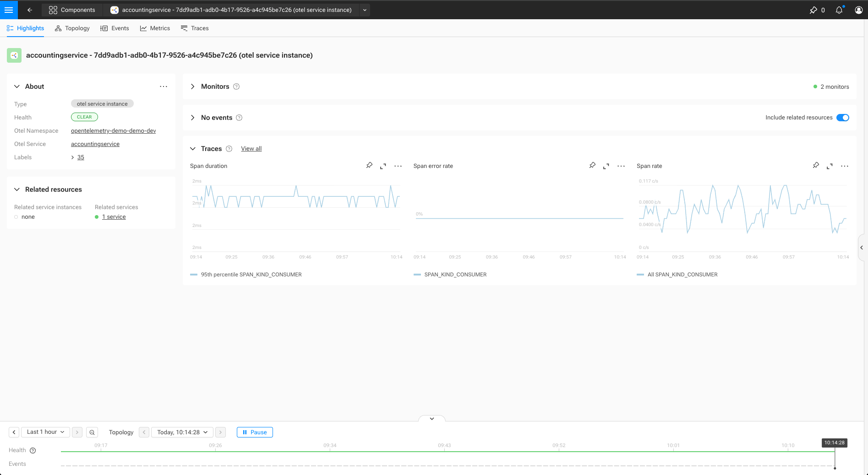Viewport: 868px width, 475px height.
Task: Expand the Span error rate chart fullscreen
Action: click(606, 166)
